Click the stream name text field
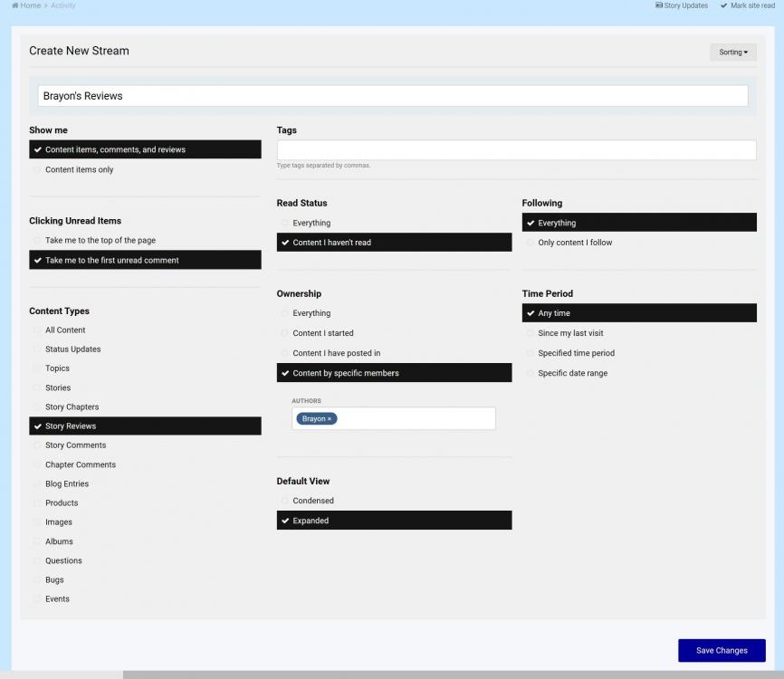 (392, 96)
